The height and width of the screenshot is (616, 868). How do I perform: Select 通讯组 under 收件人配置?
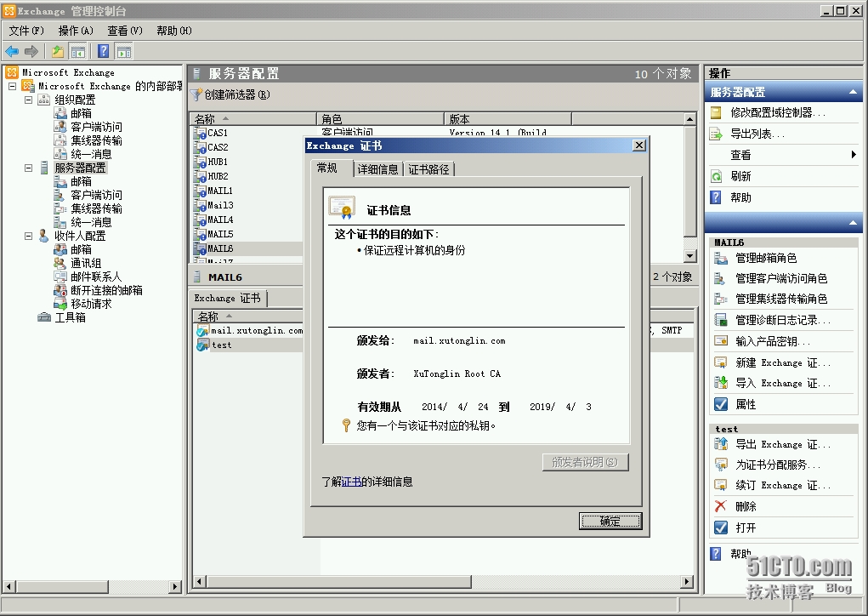click(x=85, y=263)
